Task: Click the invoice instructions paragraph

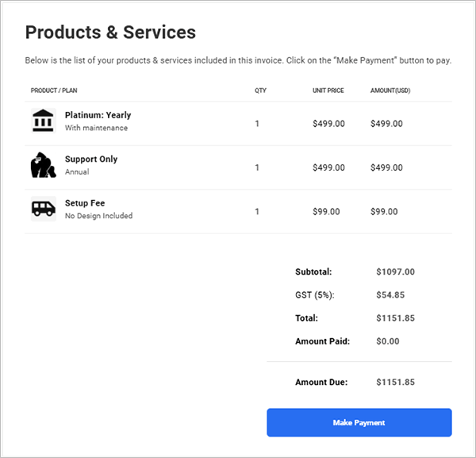Action: pos(238,60)
